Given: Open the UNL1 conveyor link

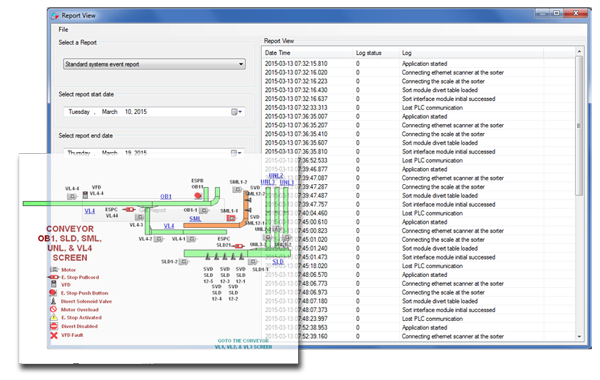Looking at the screenshot, I should tap(287, 183).
